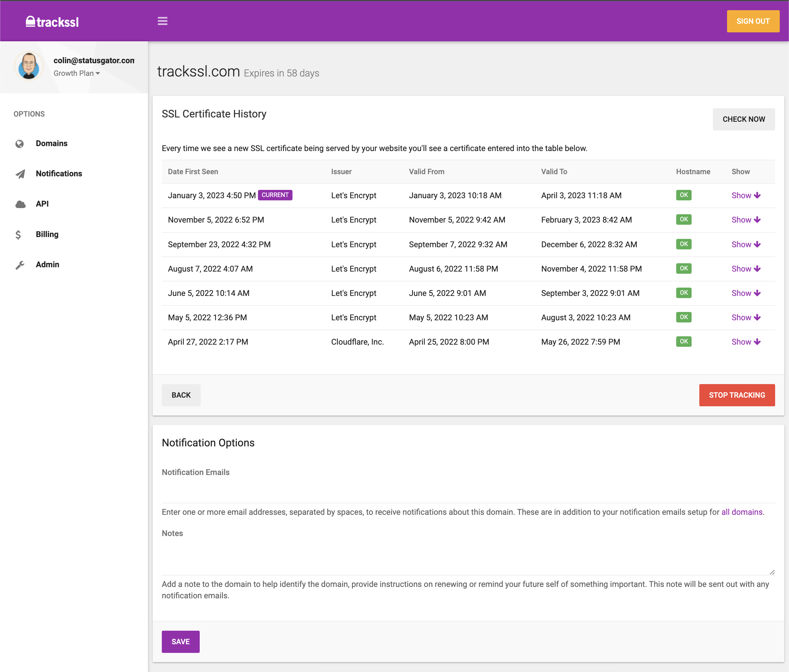The width and height of the screenshot is (789, 672).
Task: Click the Admin wrench icon
Action: click(20, 265)
